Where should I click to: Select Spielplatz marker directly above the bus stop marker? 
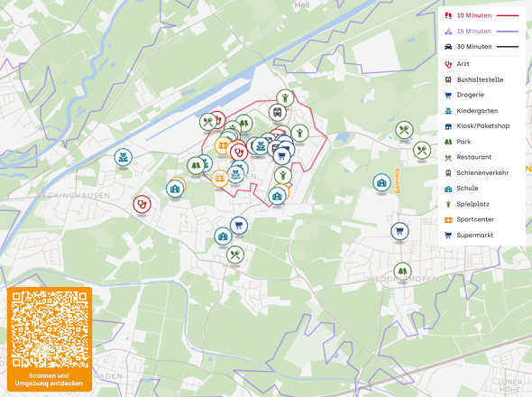(x=285, y=97)
